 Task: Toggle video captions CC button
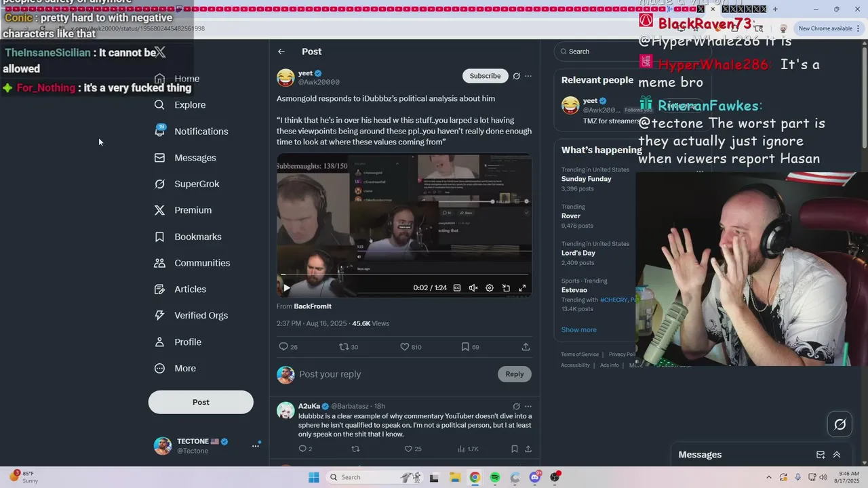pos(457,288)
